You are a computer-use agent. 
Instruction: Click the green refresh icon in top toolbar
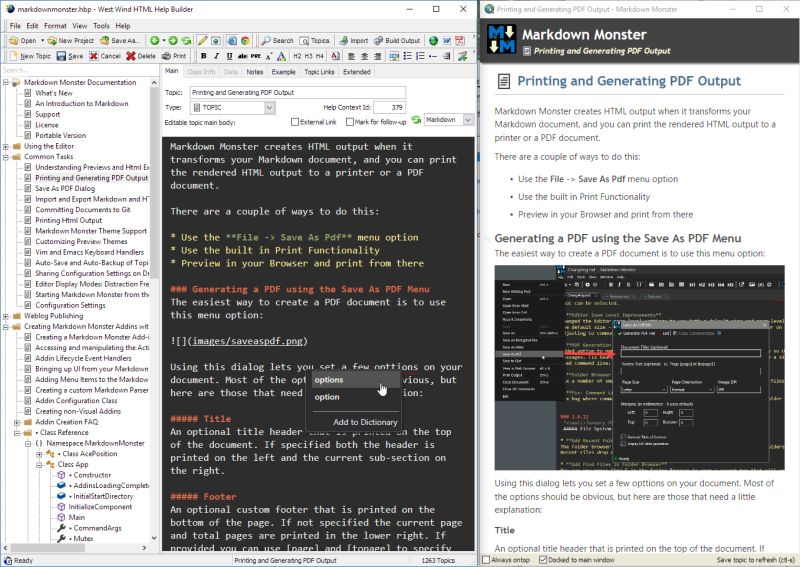coord(186,40)
